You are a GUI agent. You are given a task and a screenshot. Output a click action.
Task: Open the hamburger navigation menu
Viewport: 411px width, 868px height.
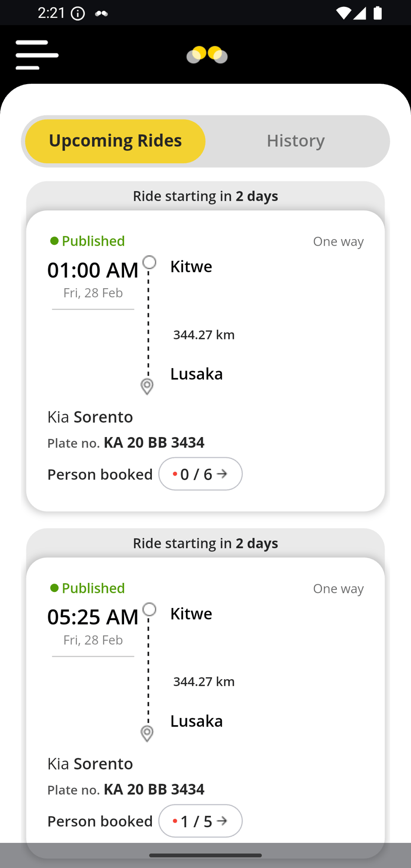37,55
